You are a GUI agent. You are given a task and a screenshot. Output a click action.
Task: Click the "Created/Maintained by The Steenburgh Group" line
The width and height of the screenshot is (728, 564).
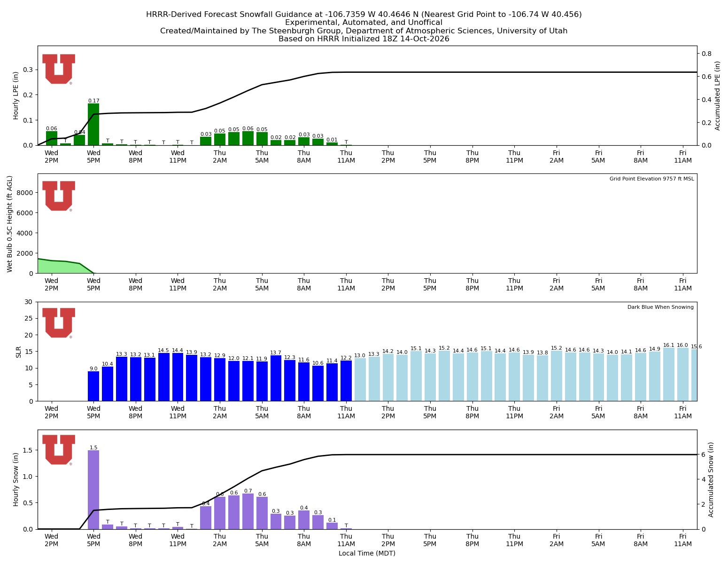pos(364,31)
